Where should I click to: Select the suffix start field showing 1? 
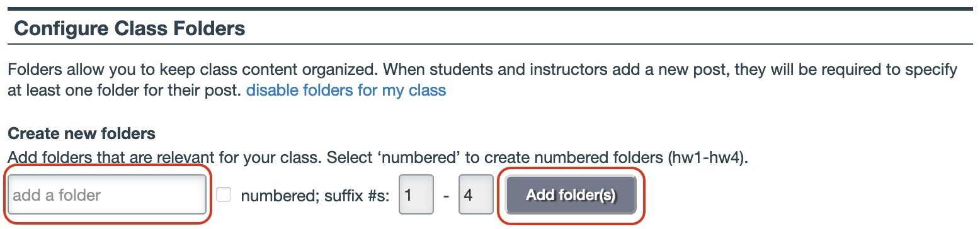pos(416,195)
